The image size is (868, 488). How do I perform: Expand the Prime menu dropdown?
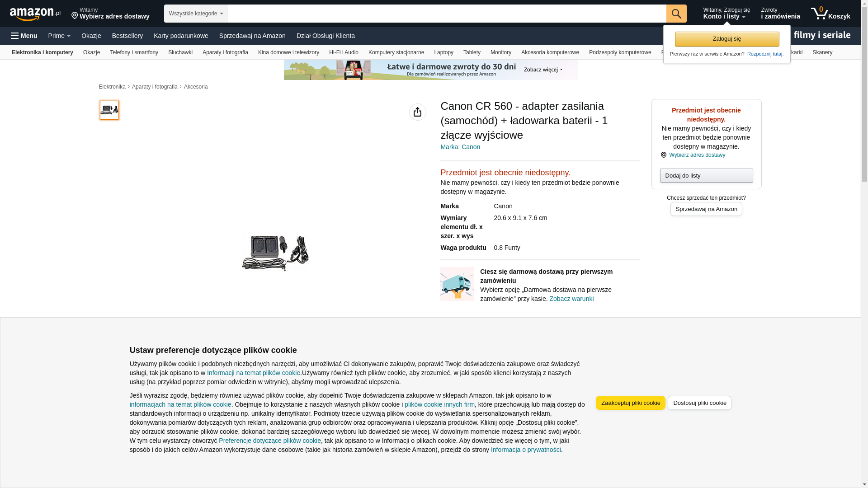pyautogui.click(x=59, y=36)
